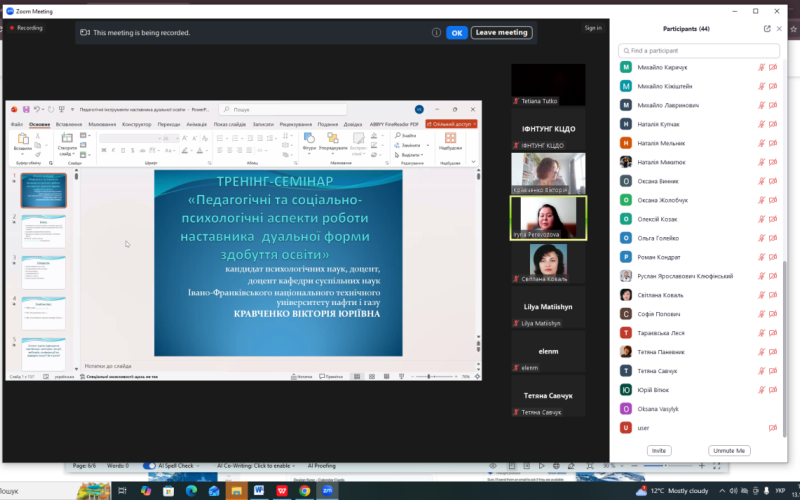
Task: Click muted mic icon for Михайло Киричук
Action: pos(761,67)
